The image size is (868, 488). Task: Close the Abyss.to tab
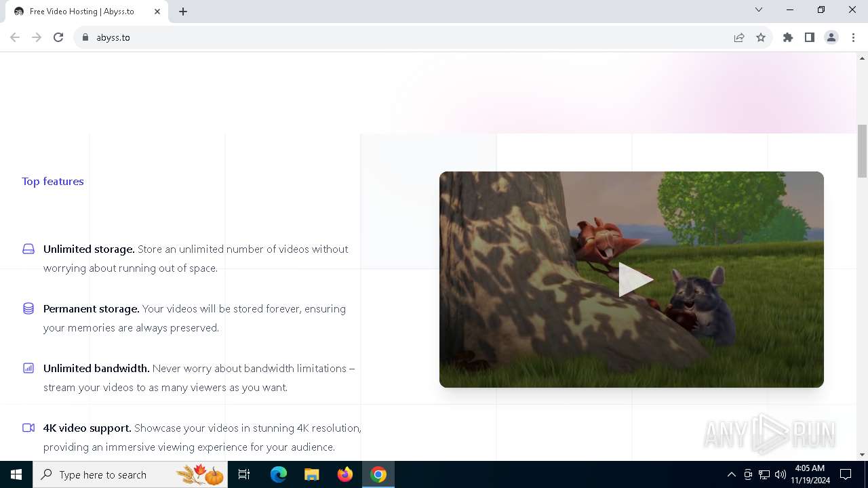tap(157, 12)
